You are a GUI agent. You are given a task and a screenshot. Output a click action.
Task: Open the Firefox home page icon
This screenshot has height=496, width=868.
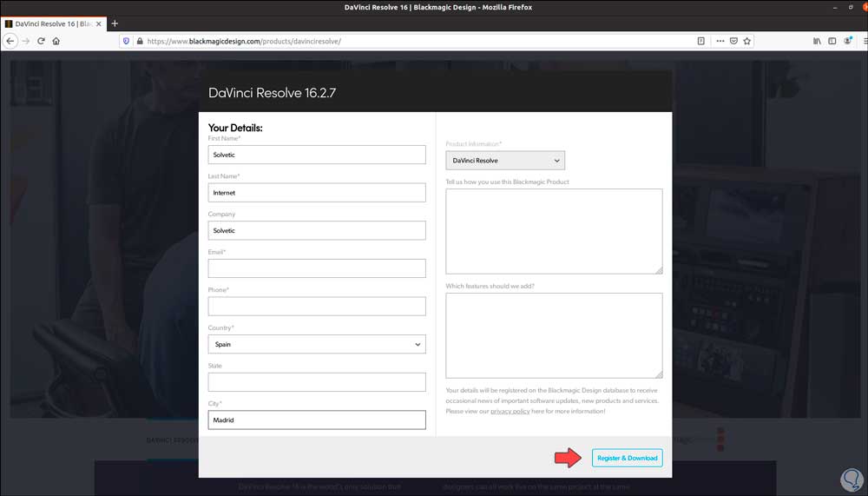coord(56,41)
